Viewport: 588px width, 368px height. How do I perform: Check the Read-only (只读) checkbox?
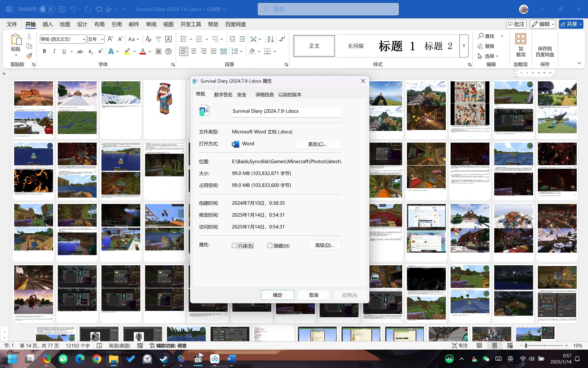tap(234, 246)
